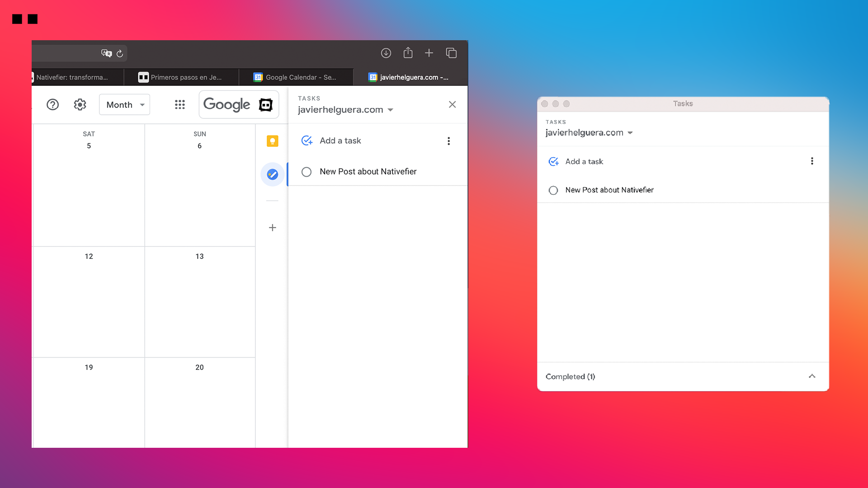The width and height of the screenshot is (868, 488).
Task: Select the Month view dropdown in calendar
Action: point(123,105)
